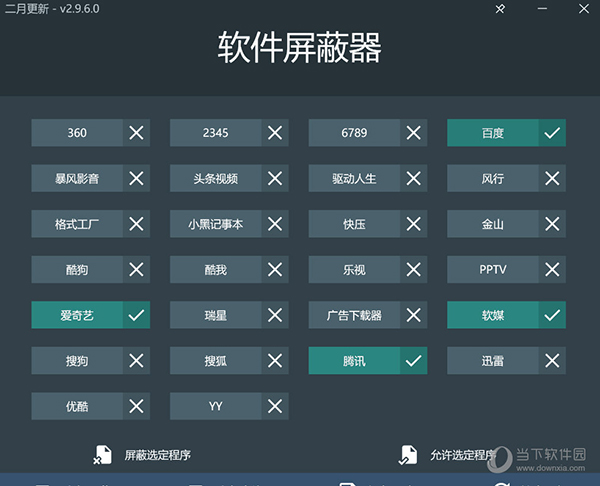The image size is (600, 486).
Task: Minimize the 软件屏蔽器 window
Action: (x=542, y=8)
